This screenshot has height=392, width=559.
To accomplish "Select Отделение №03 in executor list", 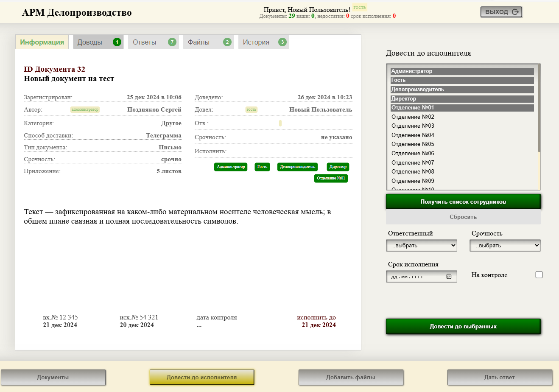I will [x=462, y=126].
